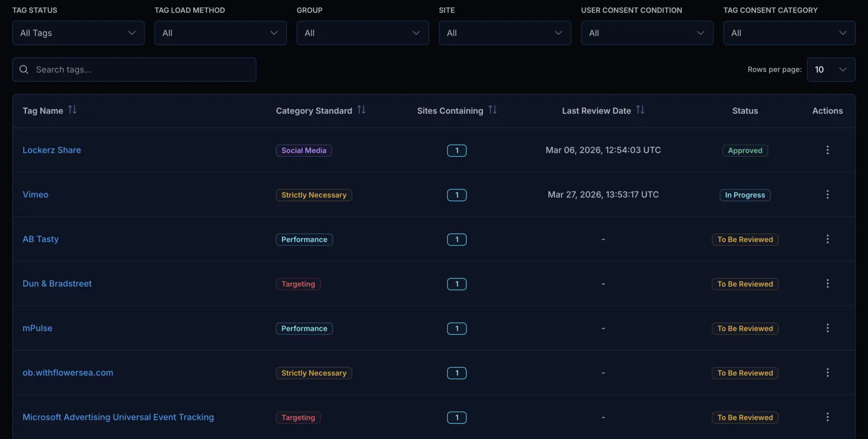Image resolution: width=868 pixels, height=439 pixels.
Task: Focus the Search tags input field
Action: [x=134, y=69]
